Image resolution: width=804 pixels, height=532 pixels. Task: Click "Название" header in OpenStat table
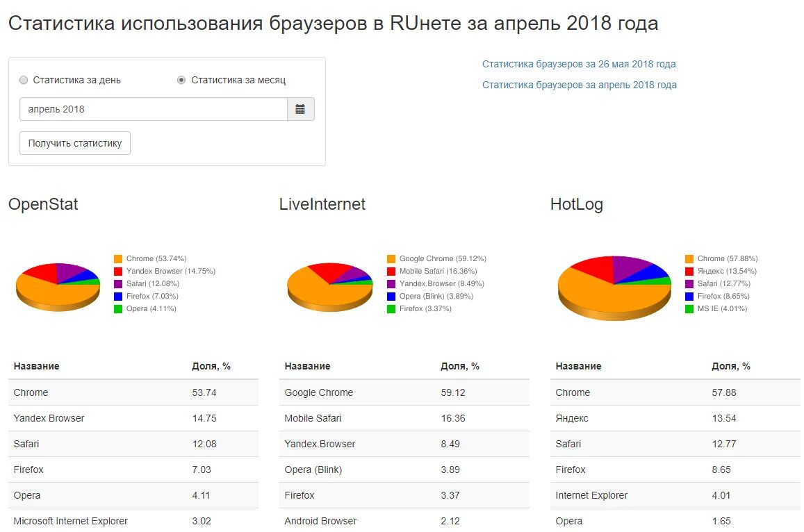36,367
